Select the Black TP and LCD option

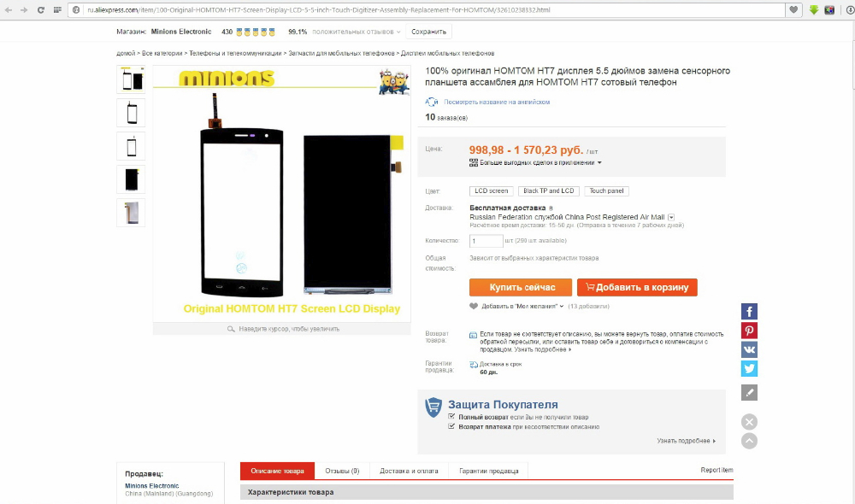(x=549, y=190)
